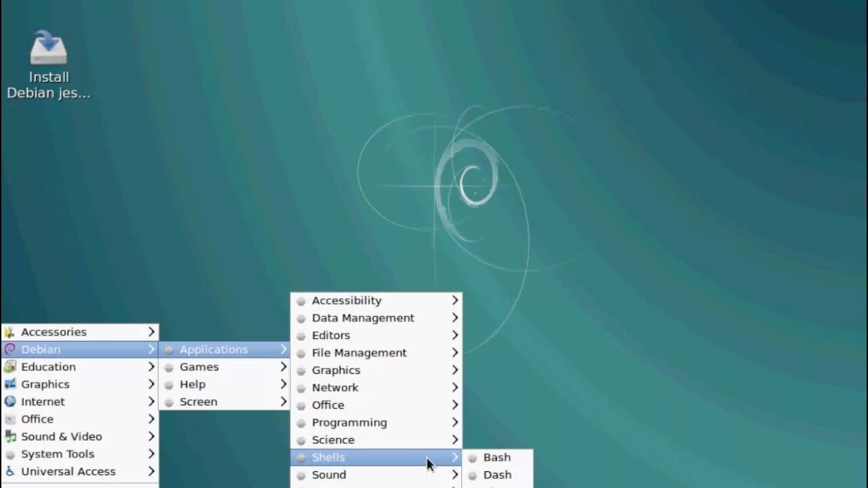Open the Accessories menu
Viewport: 868px width, 488px height.
(80, 332)
